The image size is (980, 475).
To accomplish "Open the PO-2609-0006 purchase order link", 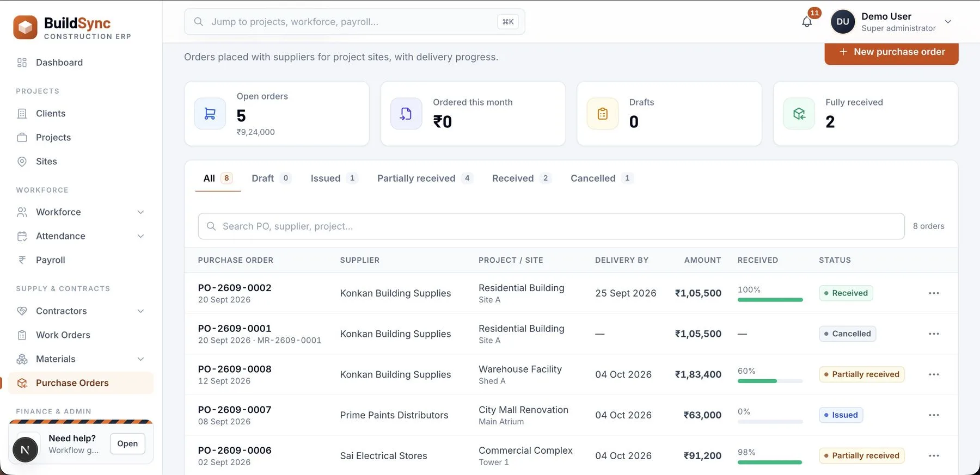I will pos(235,451).
